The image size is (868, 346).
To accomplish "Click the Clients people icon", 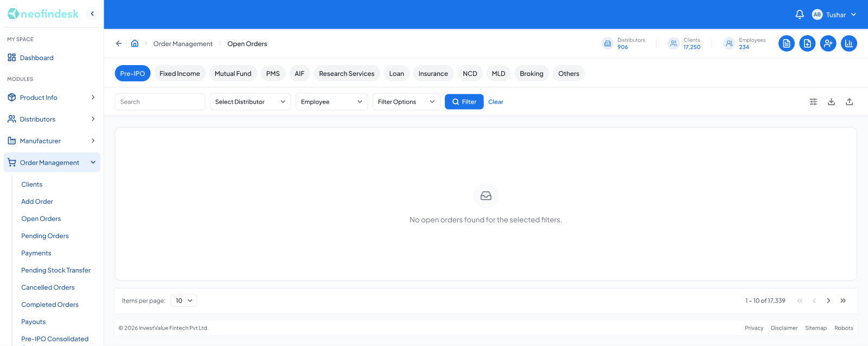I will pyautogui.click(x=673, y=43).
